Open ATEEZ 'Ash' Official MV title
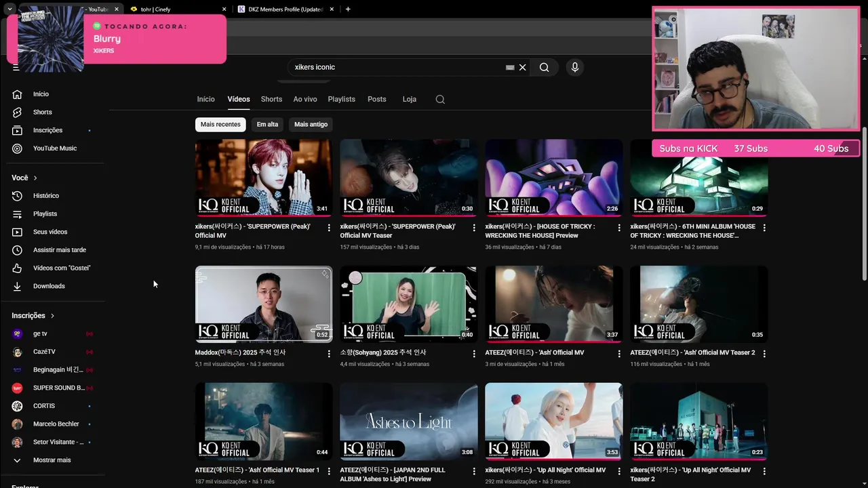Viewport: 868px width, 488px height. coord(534,352)
